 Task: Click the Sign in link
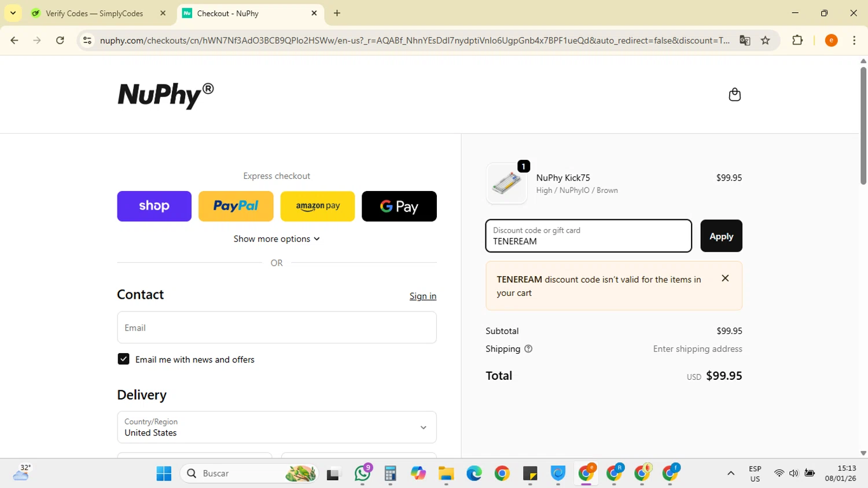click(423, 296)
